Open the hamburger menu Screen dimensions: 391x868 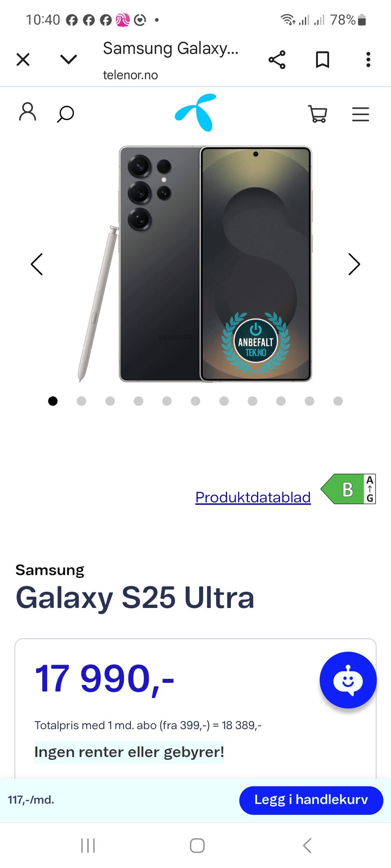click(x=360, y=114)
